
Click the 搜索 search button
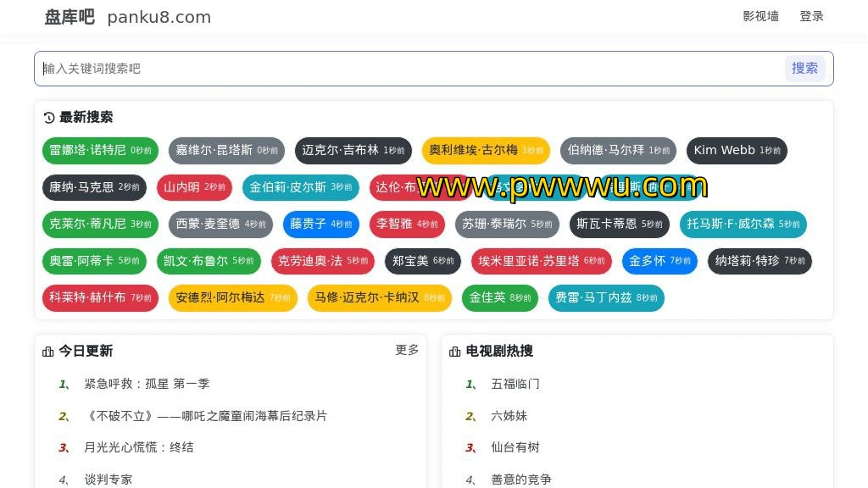(x=805, y=68)
